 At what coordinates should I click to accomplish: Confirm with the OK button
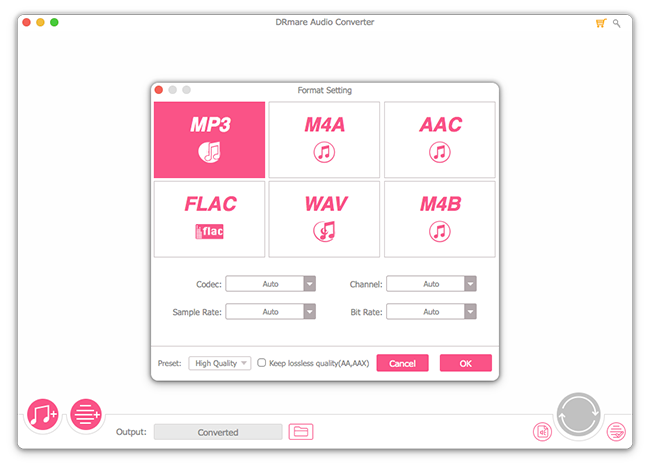465,363
